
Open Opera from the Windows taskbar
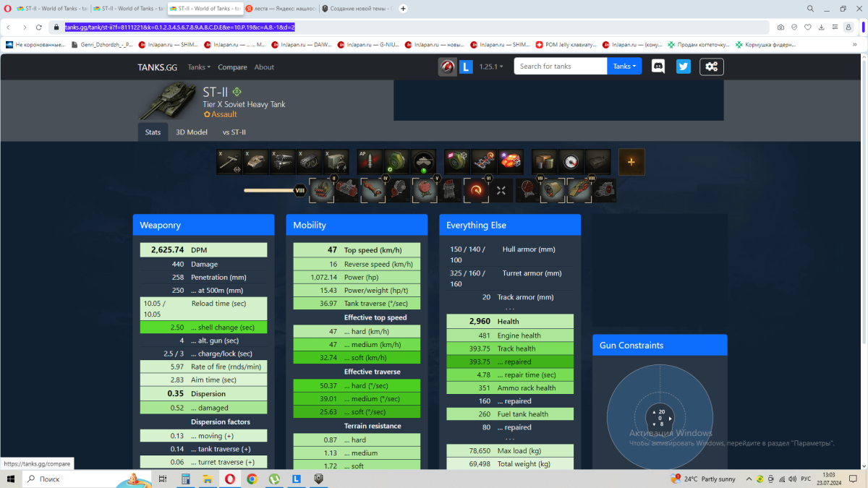229,479
